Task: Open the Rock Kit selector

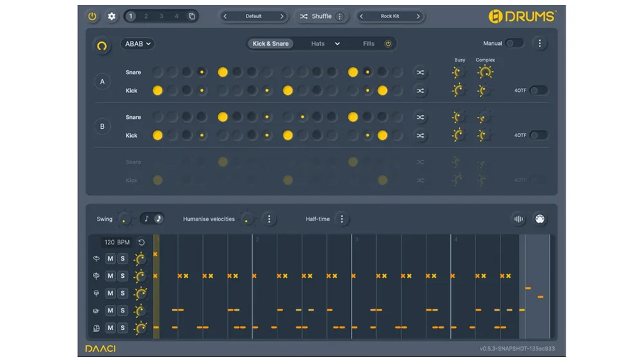Action: click(x=390, y=16)
